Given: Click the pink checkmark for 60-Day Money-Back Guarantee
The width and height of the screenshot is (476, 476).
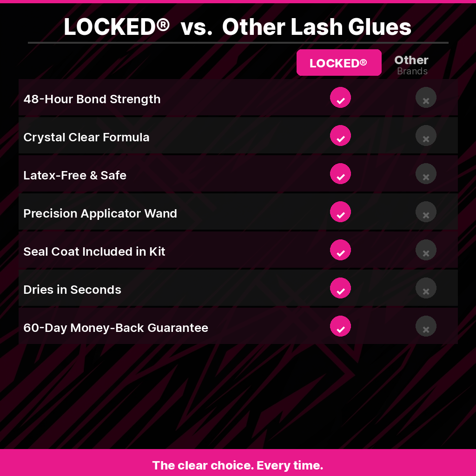Looking at the screenshot, I should pyautogui.click(x=340, y=326).
